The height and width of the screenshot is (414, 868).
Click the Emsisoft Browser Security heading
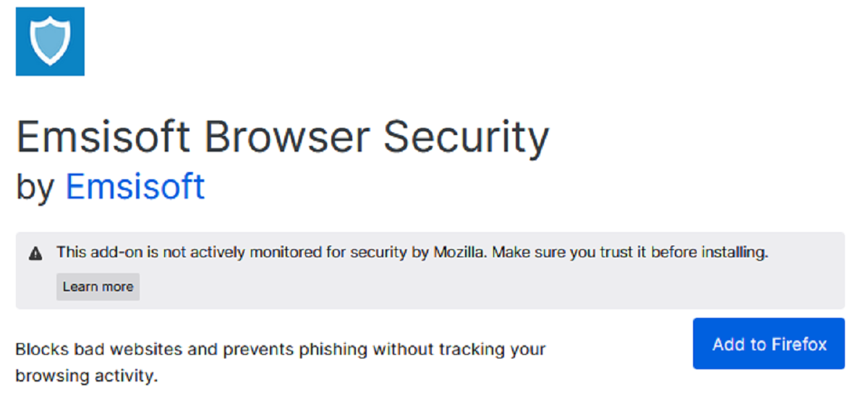[282, 137]
